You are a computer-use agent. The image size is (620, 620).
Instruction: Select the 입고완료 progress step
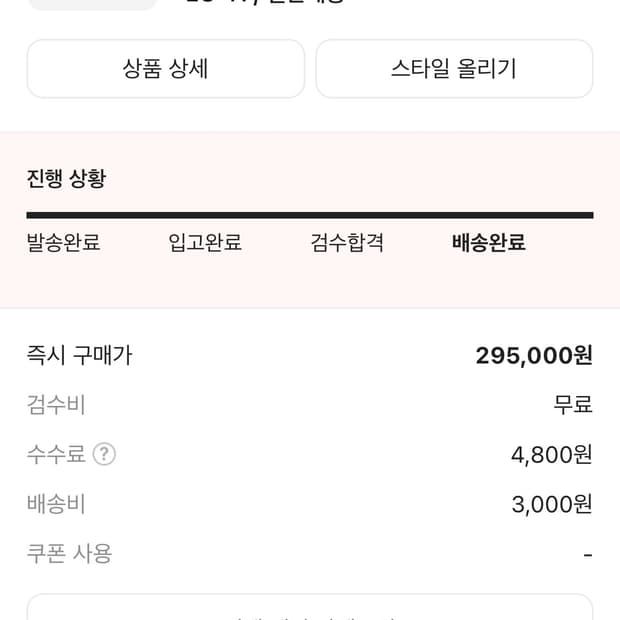(205, 243)
